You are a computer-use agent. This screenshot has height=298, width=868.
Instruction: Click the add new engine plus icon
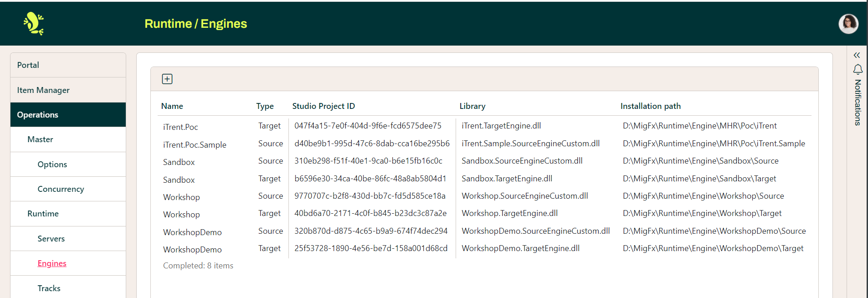[x=167, y=79]
